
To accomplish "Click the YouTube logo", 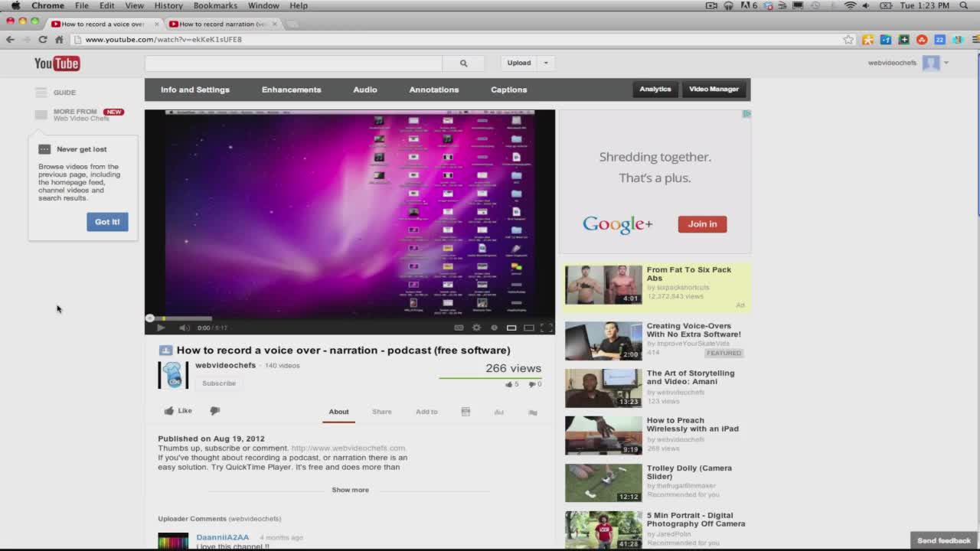I will point(57,63).
